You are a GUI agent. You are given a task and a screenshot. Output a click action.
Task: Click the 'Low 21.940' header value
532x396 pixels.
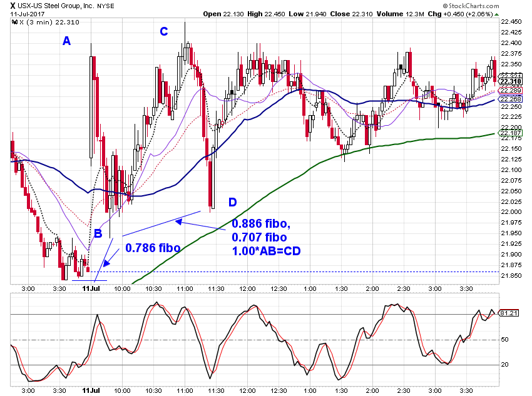(307, 14)
